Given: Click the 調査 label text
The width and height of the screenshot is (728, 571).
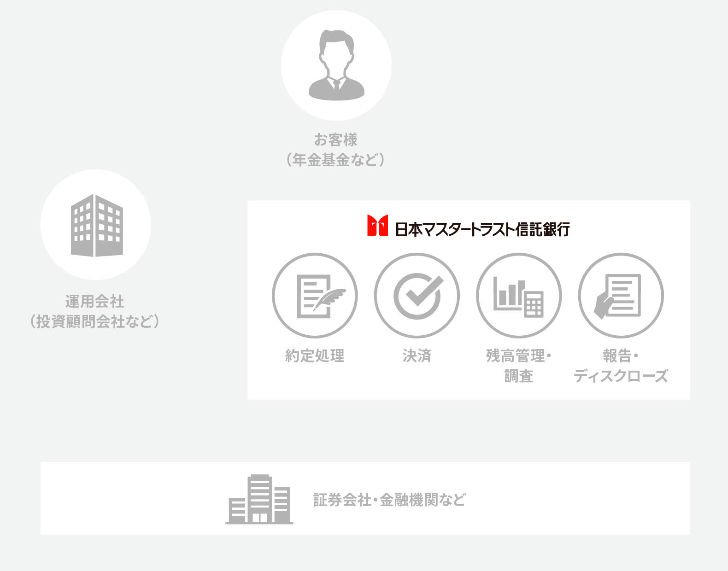Looking at the screenshot, I should tap(519, 376).
